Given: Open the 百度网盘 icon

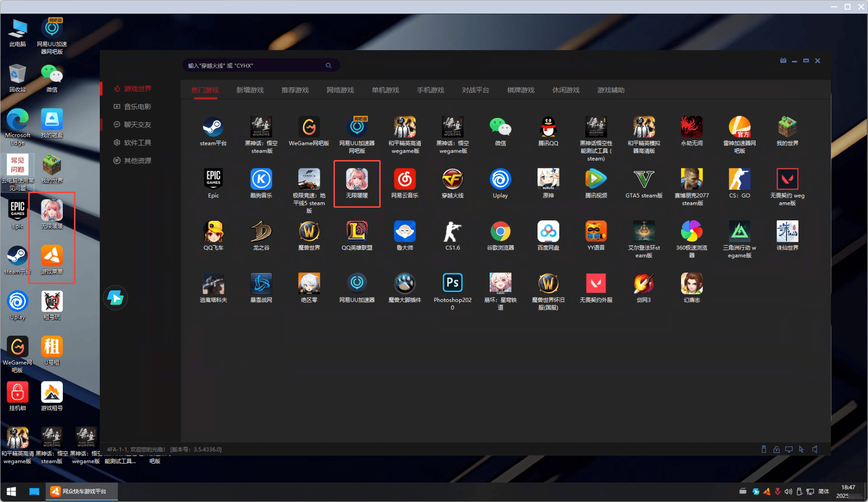Looking at the screenshot, I should [x=548, y=232].
